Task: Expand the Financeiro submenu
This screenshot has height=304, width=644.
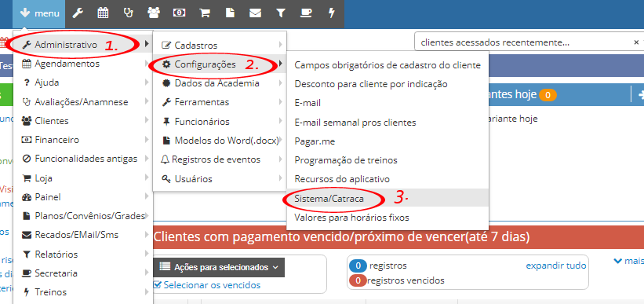Action: [83, 140]
